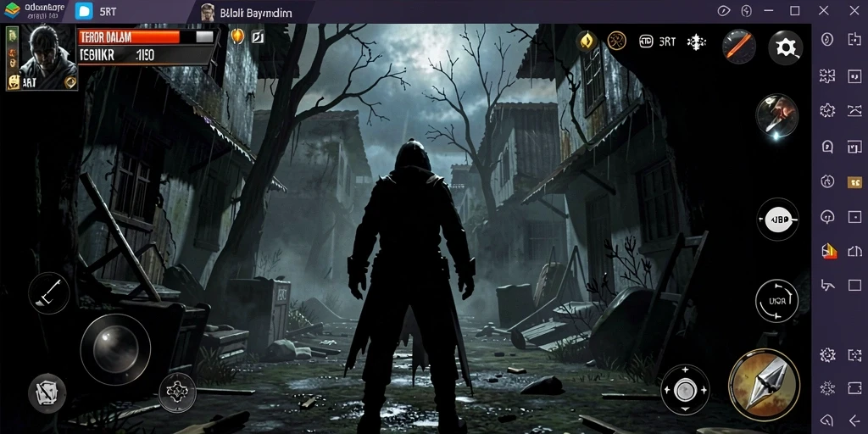Click the yellow badge icon in right sidebar
868x434 pixels.
[x=854, y=182]
